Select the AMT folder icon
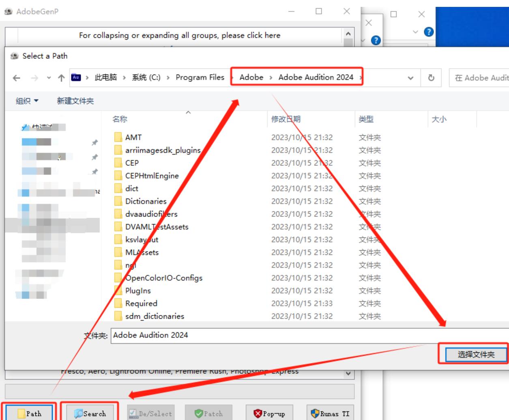This screenshot has width=509, height=420. click(x=118, y=137)
